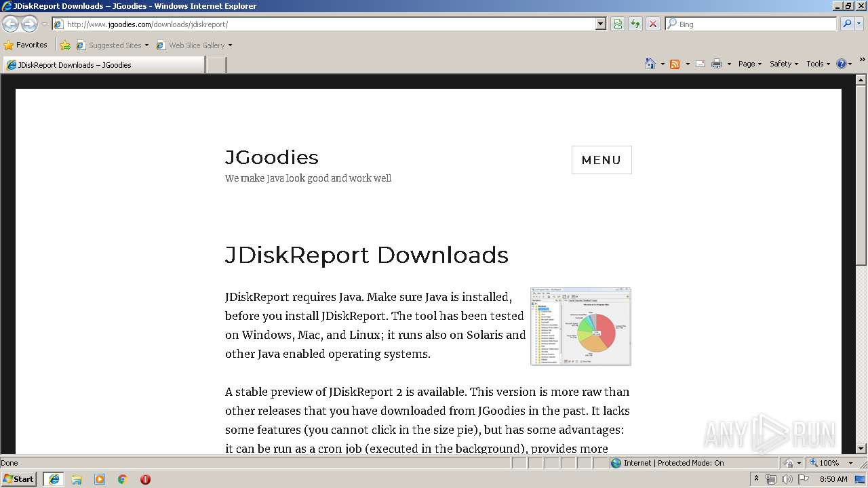This screenshot has height=488, width=868.
Task: Click the JDiskReport pie chart screenshot thumbnail
Action: 580,327
